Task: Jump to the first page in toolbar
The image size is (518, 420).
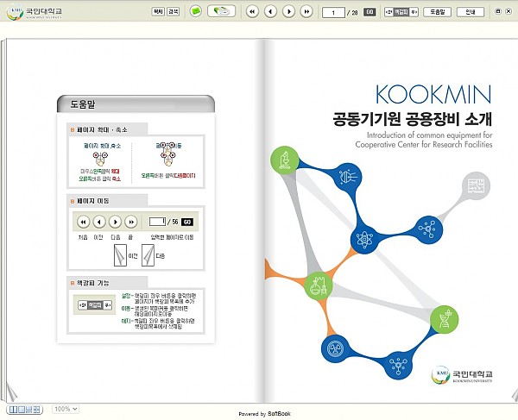Action: click(x=252, y=11)
